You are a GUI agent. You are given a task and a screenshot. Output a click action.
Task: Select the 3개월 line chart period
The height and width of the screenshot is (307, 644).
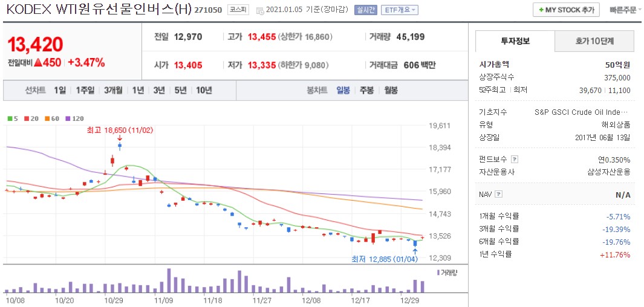pyautogui.click(x=113, y=90)
